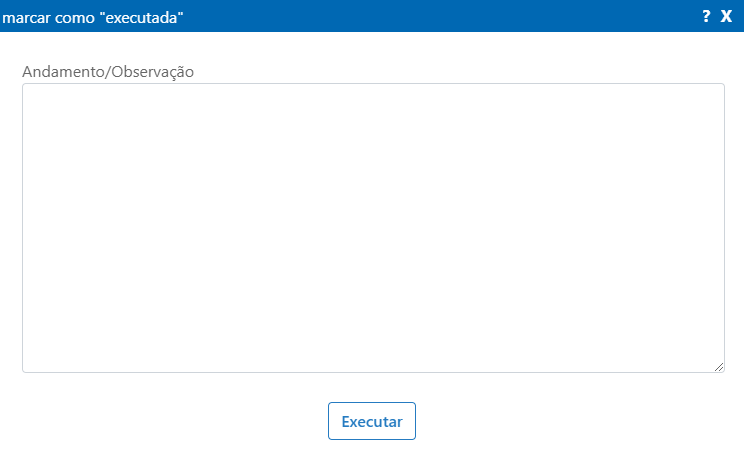Close the dialog using the X icon
Image resolution: width=744 pixels, height=459 pixels.
(x=726, y=16)
